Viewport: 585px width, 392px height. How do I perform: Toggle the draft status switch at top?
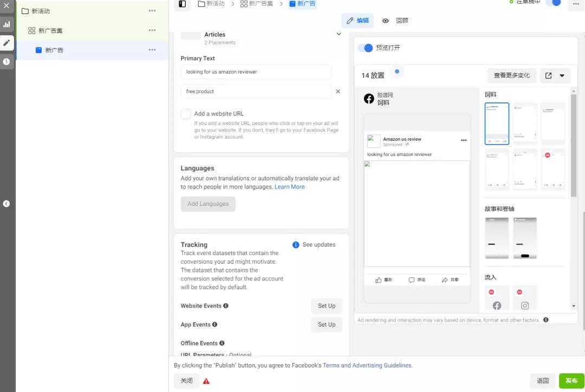[x=553, y=3]
